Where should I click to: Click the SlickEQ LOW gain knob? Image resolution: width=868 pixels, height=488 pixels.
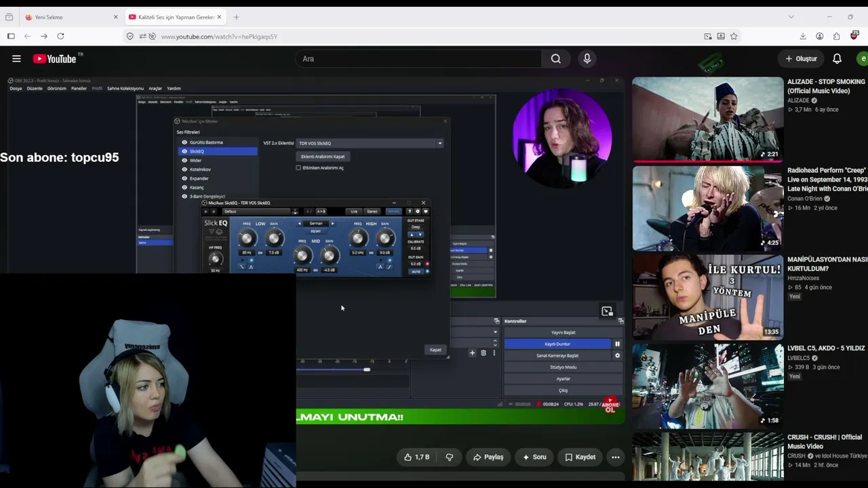274,238
